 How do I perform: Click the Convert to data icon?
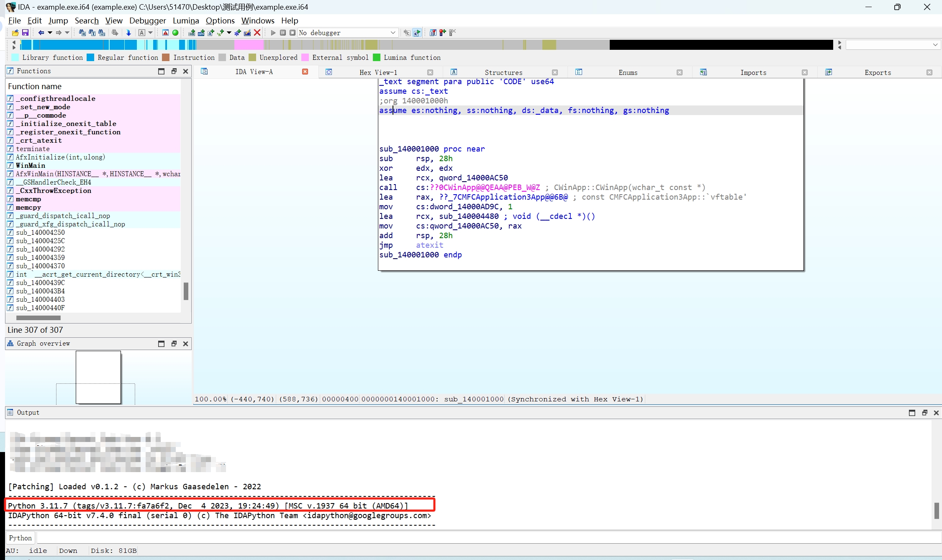201,33
